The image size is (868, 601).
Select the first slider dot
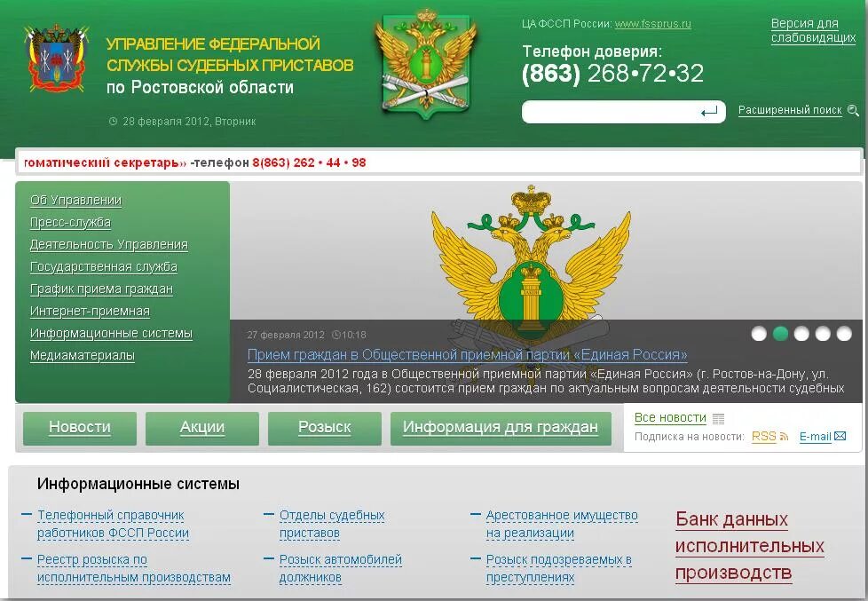(759, 334)
